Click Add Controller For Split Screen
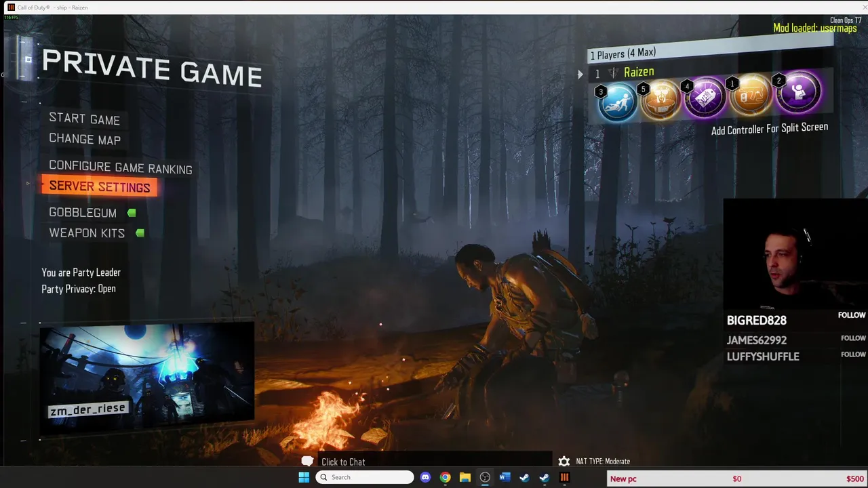This screenshot has height=488, width=868. click(770, 129)
